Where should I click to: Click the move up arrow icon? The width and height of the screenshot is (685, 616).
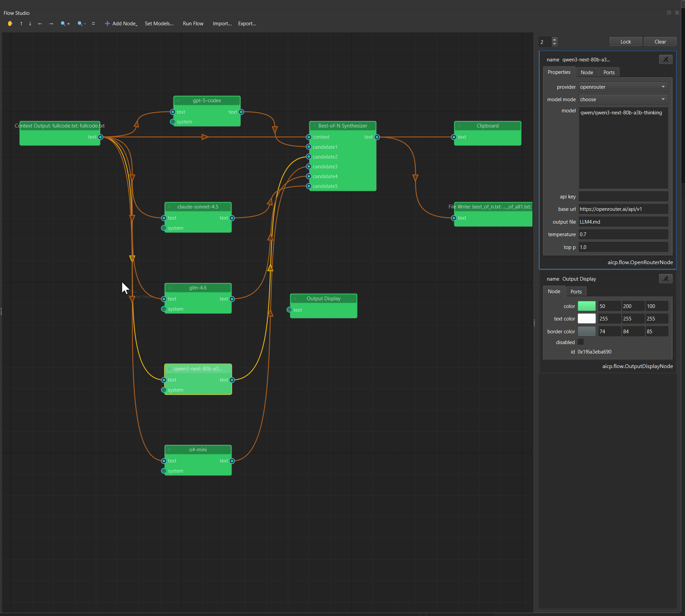(21, 23)
